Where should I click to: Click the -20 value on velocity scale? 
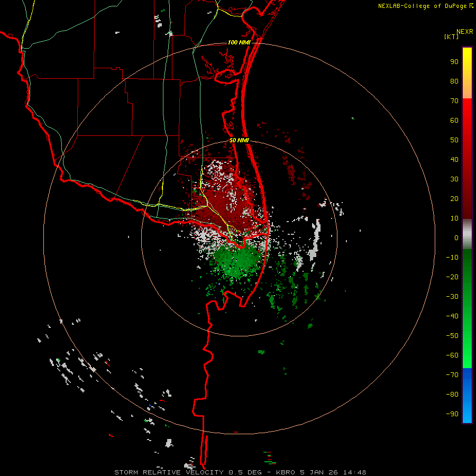point(452,277)
